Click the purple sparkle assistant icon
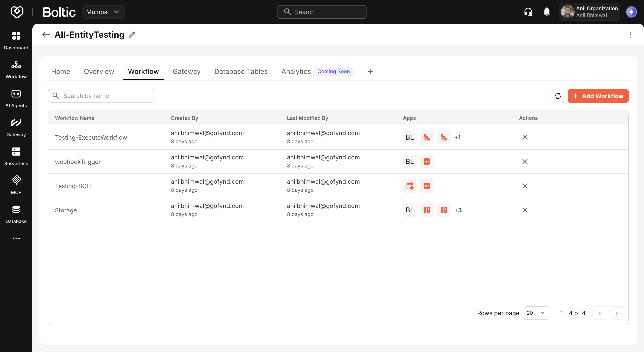This screenshot has width=644, height=352. [x=631, y=12]
